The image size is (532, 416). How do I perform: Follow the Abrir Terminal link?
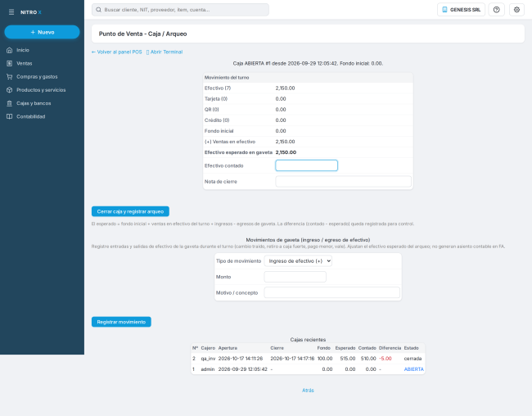(165, 52)
